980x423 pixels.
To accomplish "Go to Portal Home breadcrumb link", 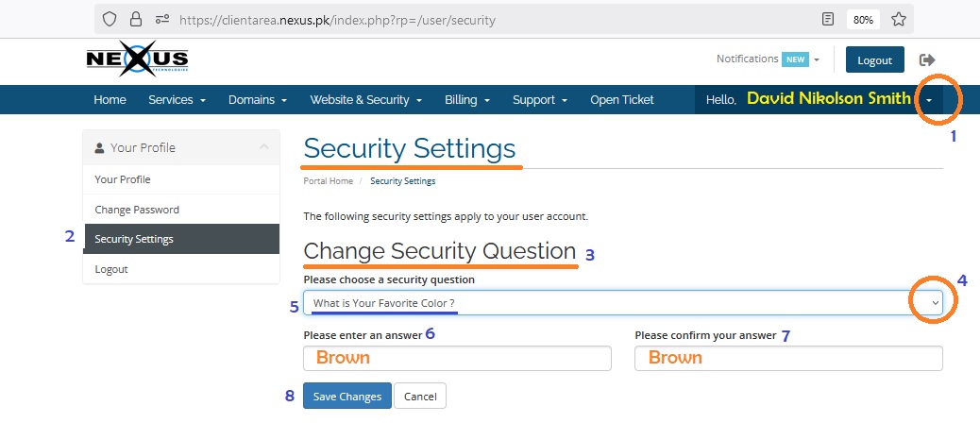I will (329, 181).
